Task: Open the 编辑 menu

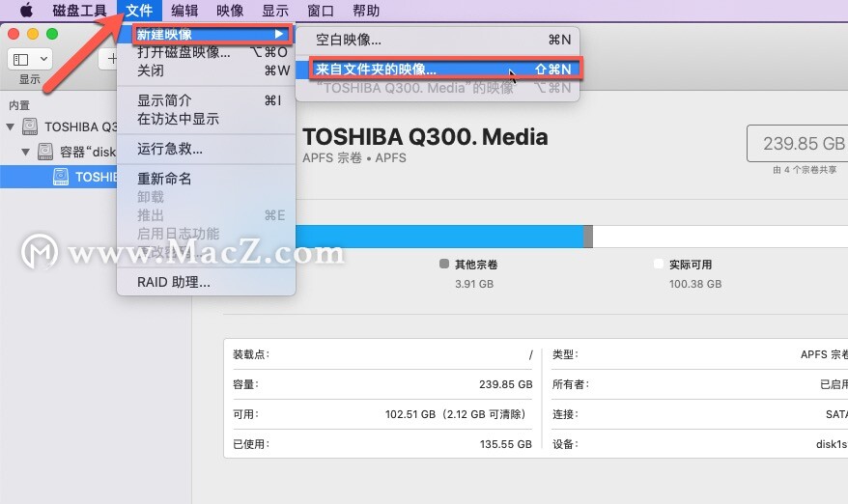Action: click(x=184, y=11)
